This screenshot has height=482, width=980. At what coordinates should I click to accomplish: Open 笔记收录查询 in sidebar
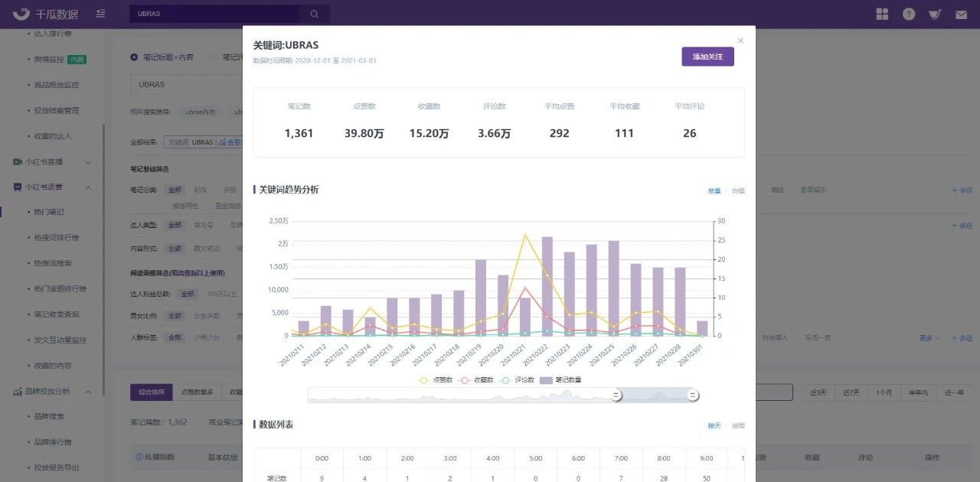pyautogui.click(x=57, y=314)
